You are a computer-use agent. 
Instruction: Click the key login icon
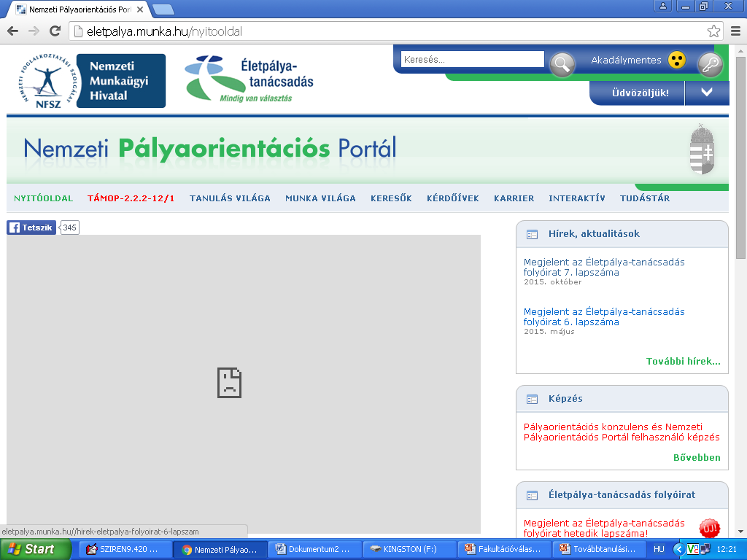(x=710, y=64)
